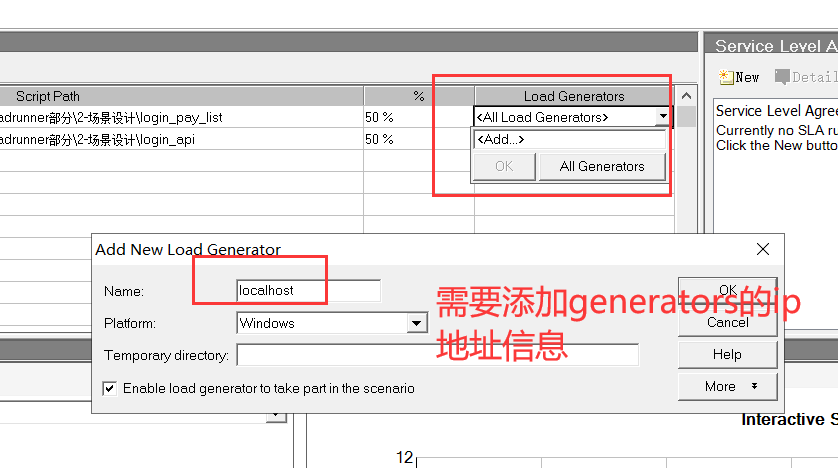Open Help for adding load generator

click(727, 354)
